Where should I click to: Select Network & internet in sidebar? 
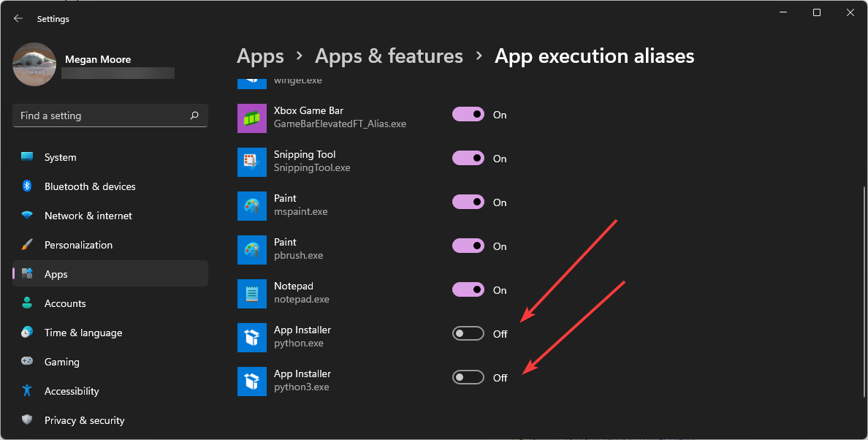click(x=88, y=216)
